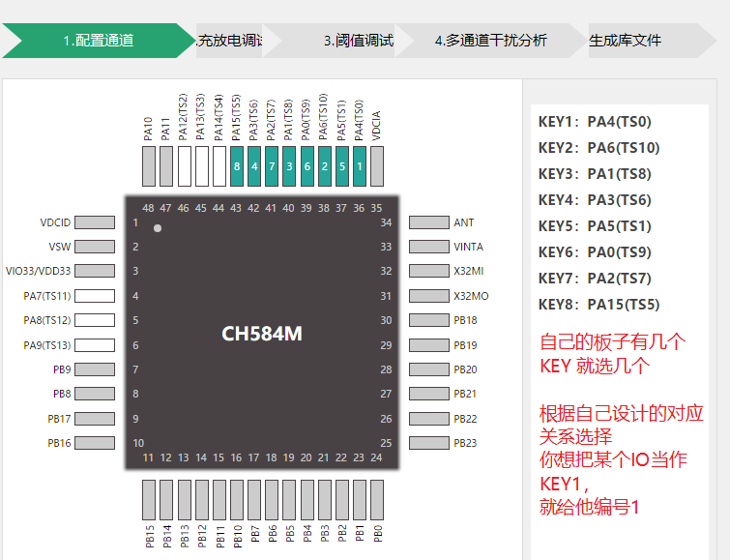Select the empty PA13(TS3) pin box
The height and width of the screenshot is (560, 730).
coord(202,166)
